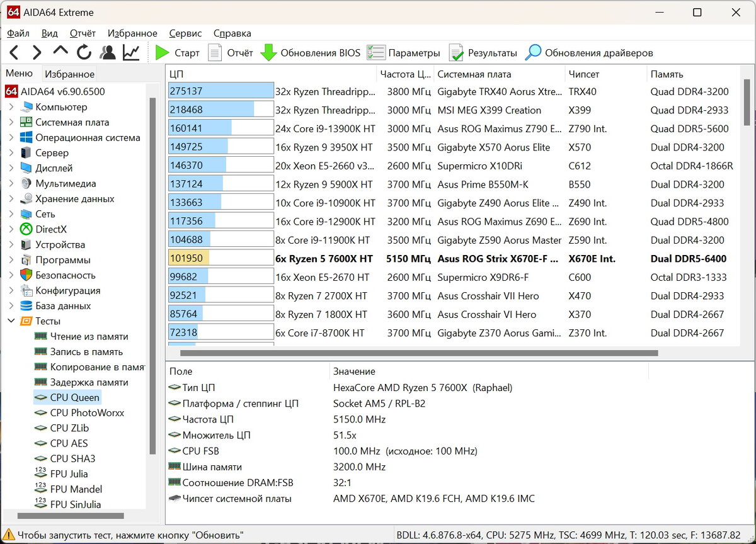Expand the Сеть tree node

coord(11,214)
